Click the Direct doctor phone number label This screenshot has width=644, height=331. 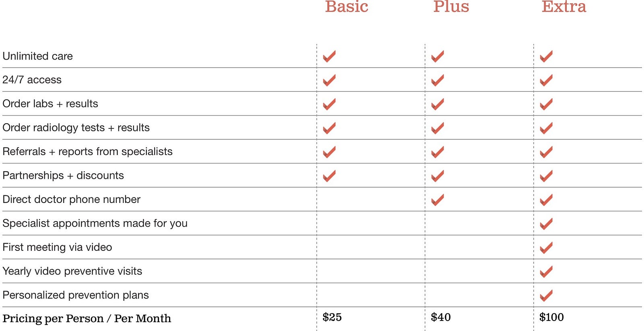tap(72, 199)
